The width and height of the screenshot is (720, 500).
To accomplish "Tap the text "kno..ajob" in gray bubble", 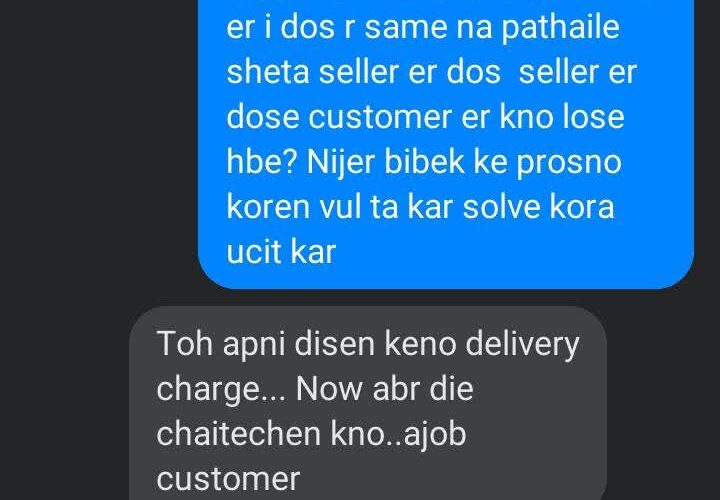I will [398, 435].
